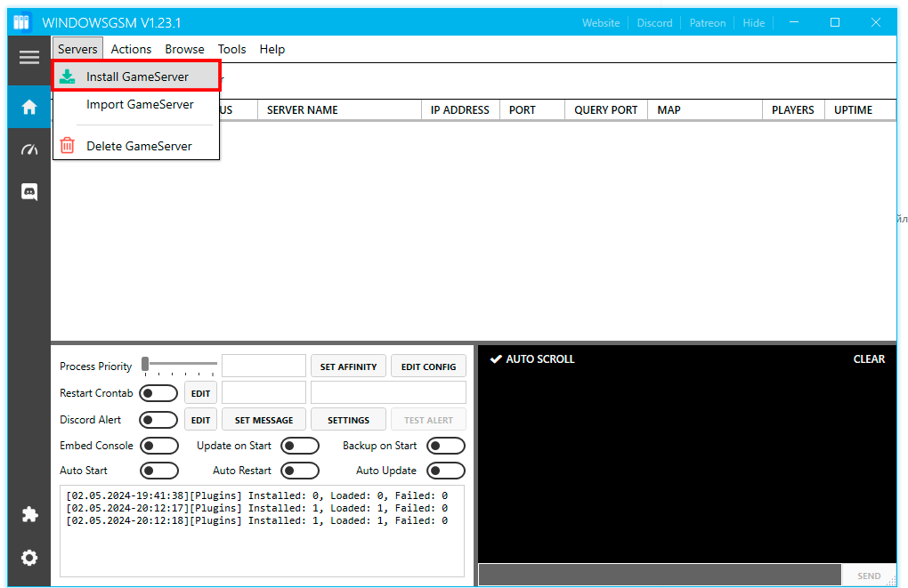Select Import GameServer menu entry
This screenshot has height=588, width=908.
137,104
